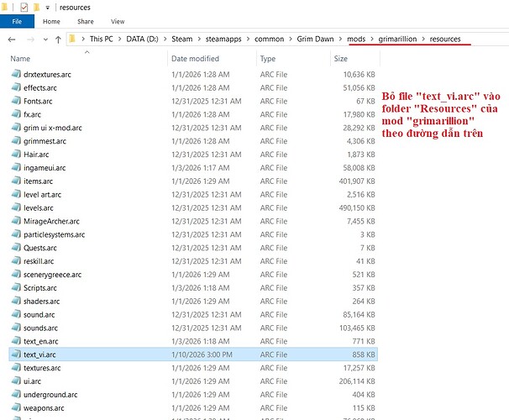
Task: Switch to the View ribbon tab
Action: tap(117, 21)
